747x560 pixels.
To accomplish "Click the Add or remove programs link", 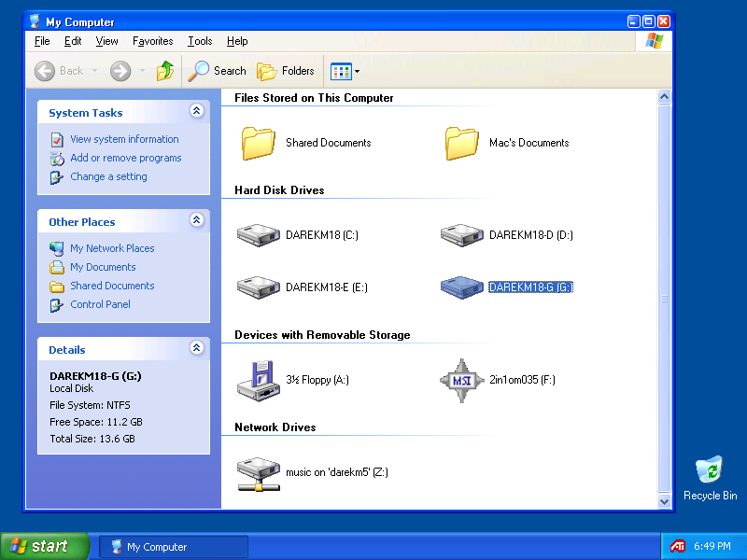I will pos(126,158).
